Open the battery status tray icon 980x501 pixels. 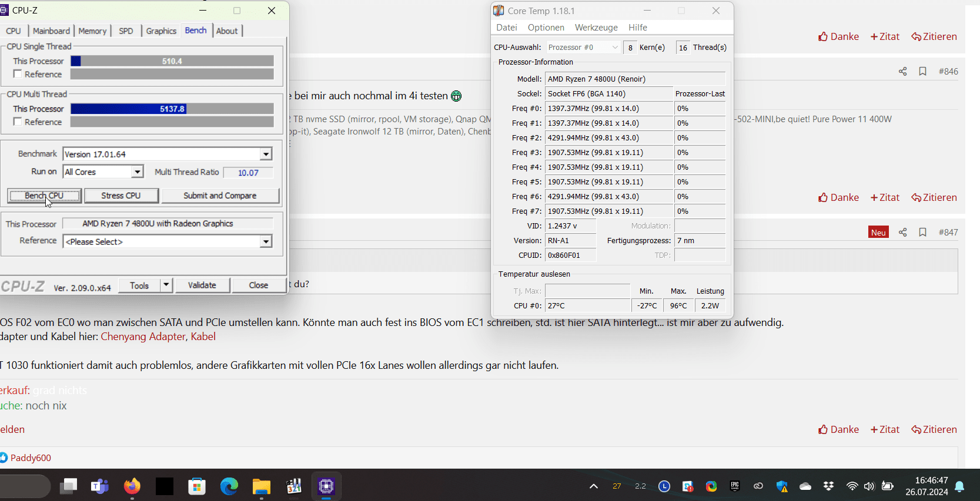(888, 486)
